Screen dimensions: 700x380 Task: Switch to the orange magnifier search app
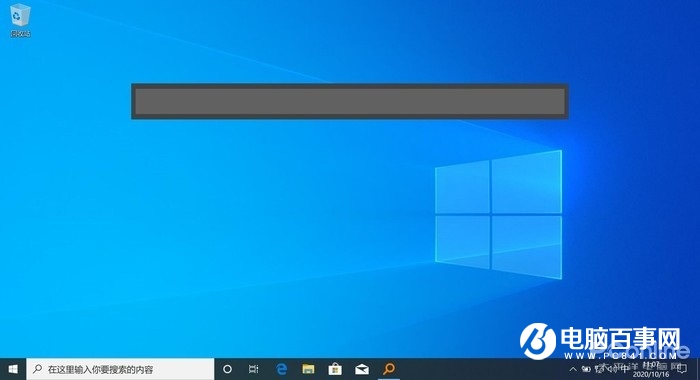(389, 369)
